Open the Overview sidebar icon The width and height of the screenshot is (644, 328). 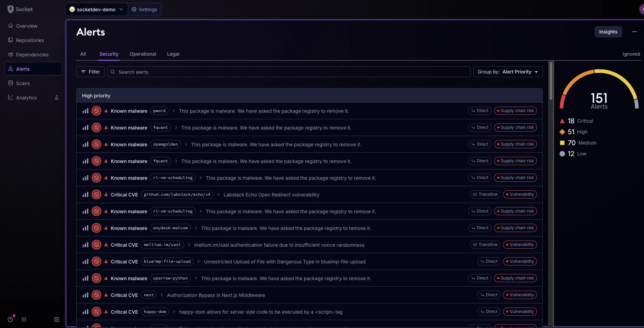pyautogui.click(x=11, y=26)
